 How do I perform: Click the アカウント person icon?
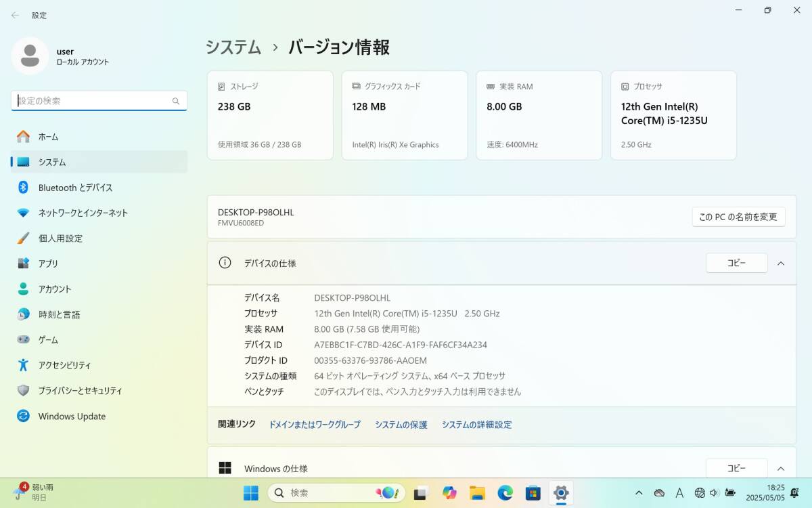click(23, 289)
